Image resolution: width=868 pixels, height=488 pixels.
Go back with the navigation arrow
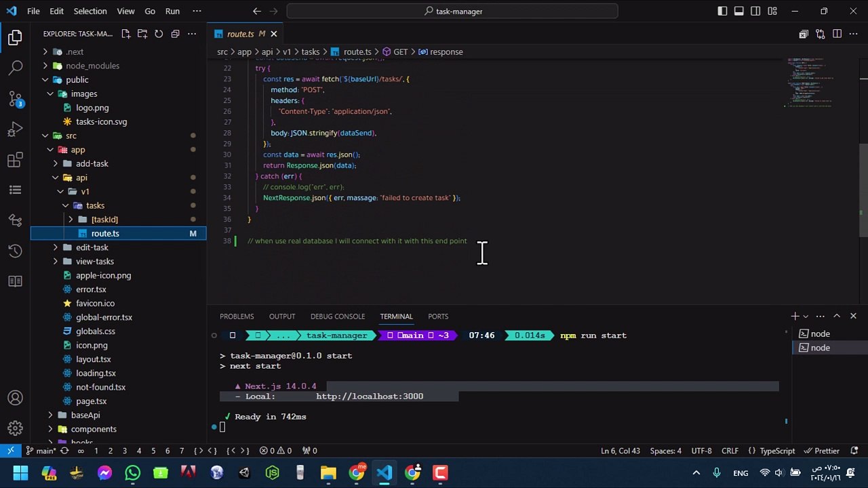coord(256,11)
